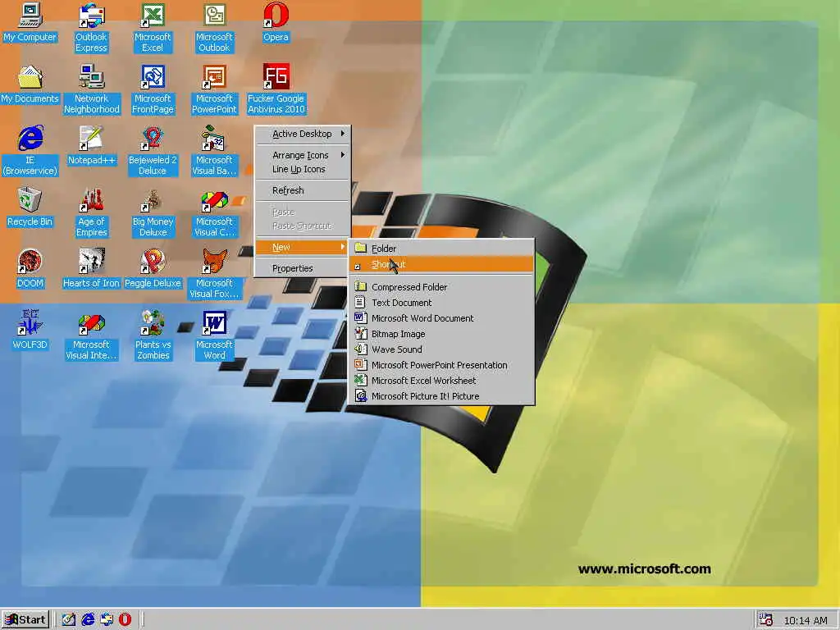The width and height of the screenshot is (840, 630).
Task: Select the Recycle Bin icon
Action: pyautogui.click(x=30, y=208)
